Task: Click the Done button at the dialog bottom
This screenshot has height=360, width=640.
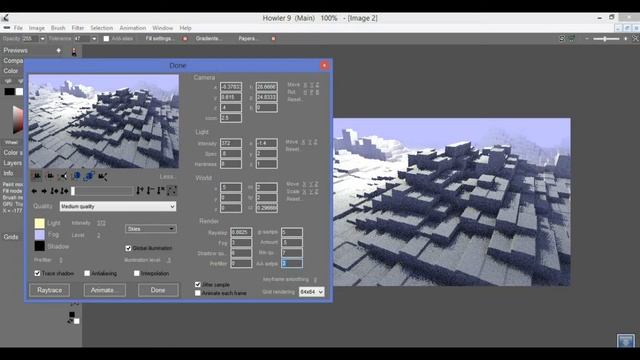Action: click(158, 290)
